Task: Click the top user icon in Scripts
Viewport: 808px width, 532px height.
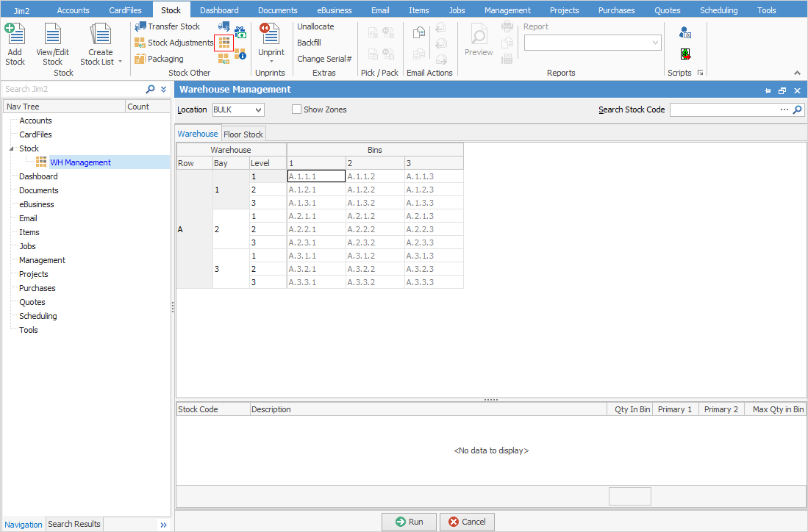Action: (x=685, y=33)
